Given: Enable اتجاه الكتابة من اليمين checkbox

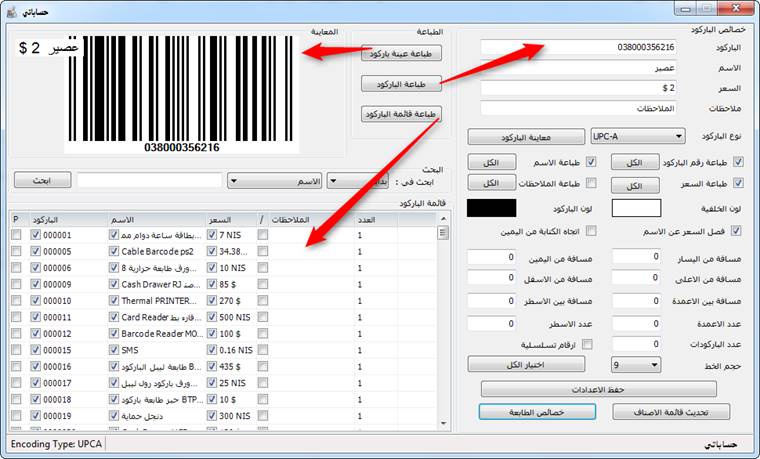Looking at the screenshot, I should click(x=591, y=231).
